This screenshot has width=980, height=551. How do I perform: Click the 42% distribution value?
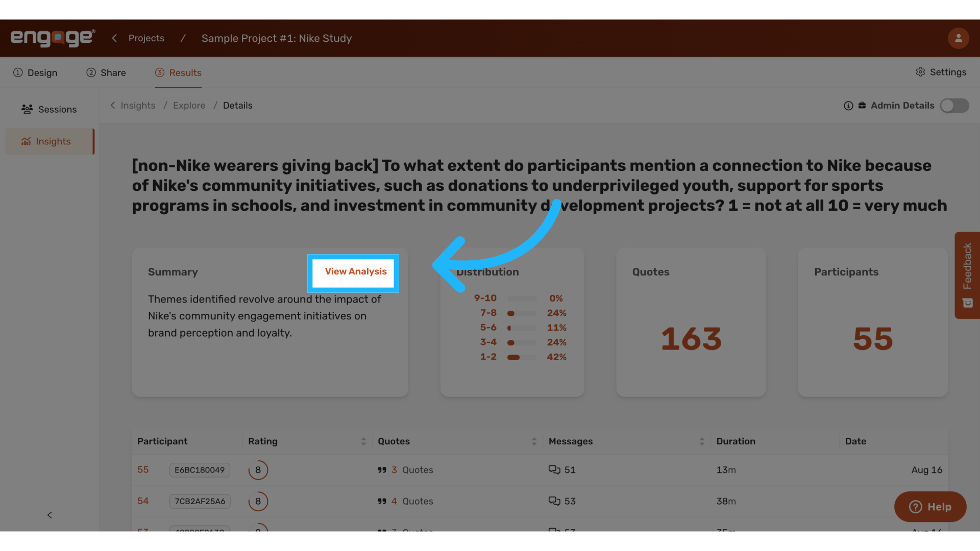(556, 357)
